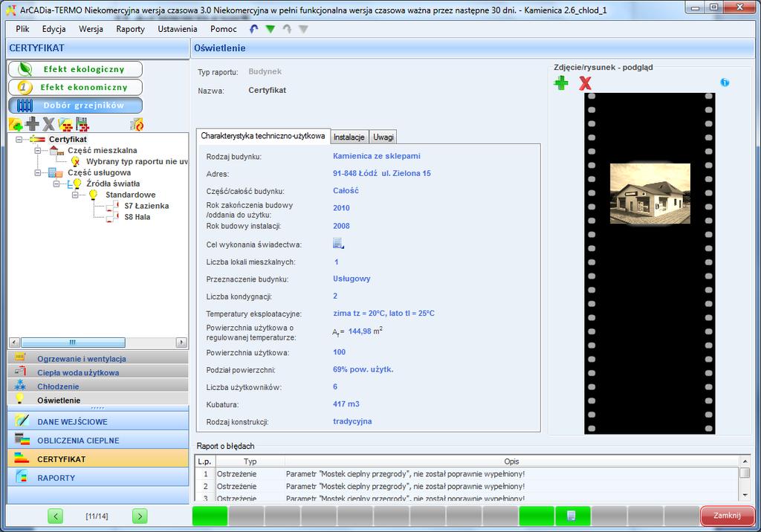Collapse the Standardowe node
This screenshot has width=761, height=532.
[75, 195]
